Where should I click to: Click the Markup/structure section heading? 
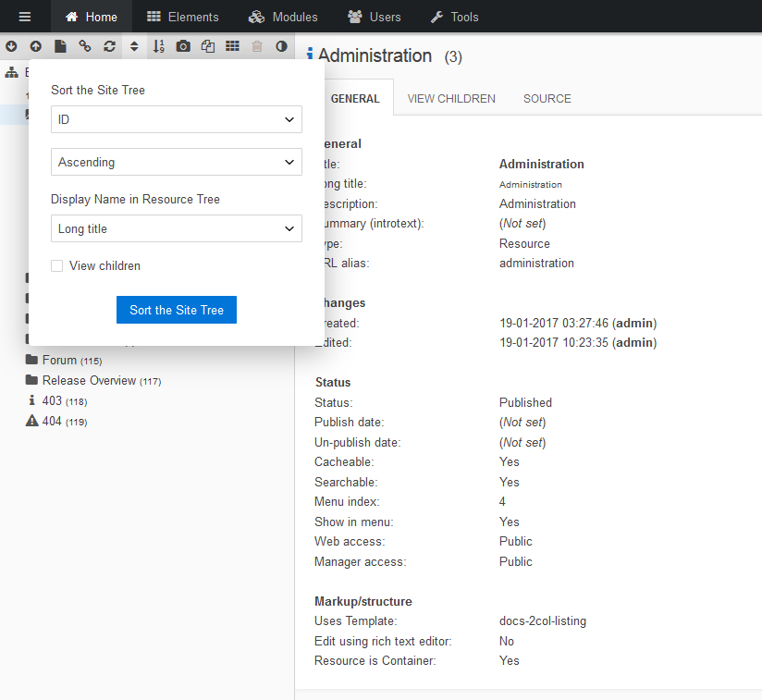click(363, 601)
